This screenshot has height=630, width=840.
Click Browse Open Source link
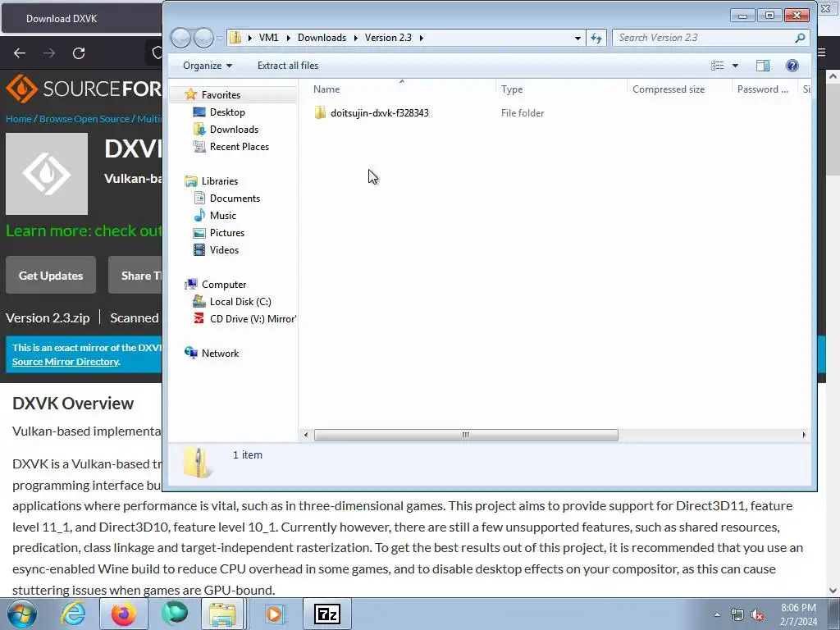tap(84, 119)
